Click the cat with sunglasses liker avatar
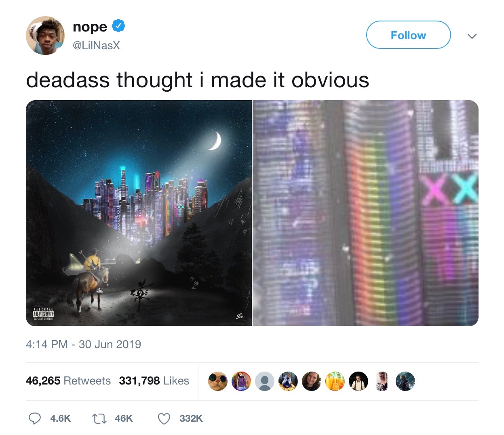This screenshot has height=435, width=504. (218, 381)
